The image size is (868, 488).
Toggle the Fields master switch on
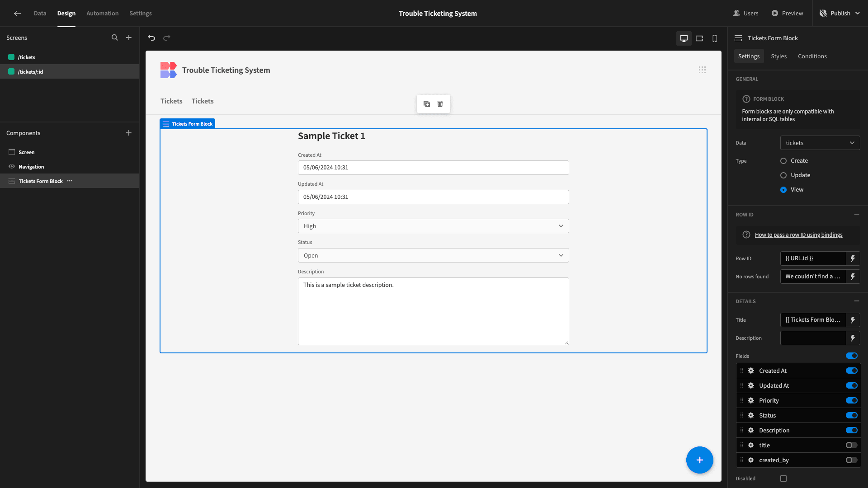coord(851,356)
